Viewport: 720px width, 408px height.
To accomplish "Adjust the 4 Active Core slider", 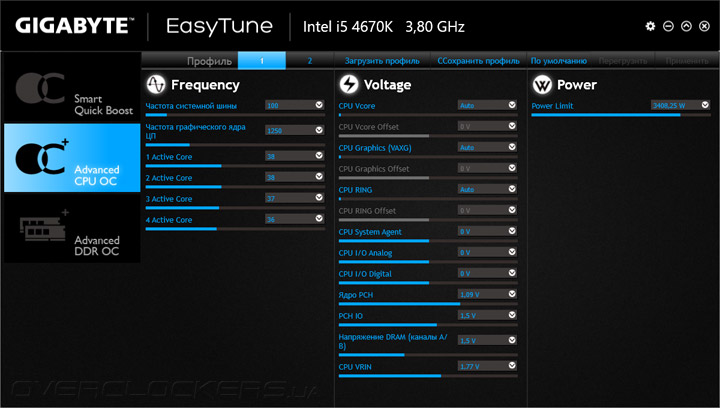I will coord(235,229).
